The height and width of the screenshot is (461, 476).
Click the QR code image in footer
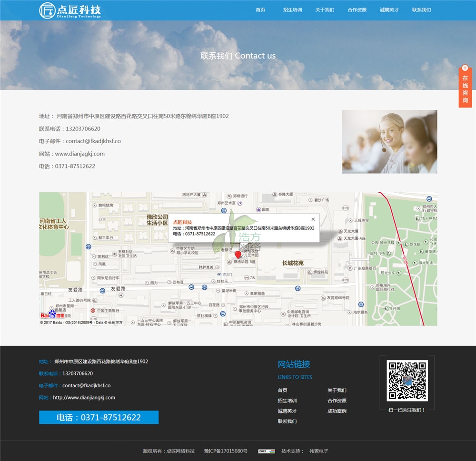(407, 381)
